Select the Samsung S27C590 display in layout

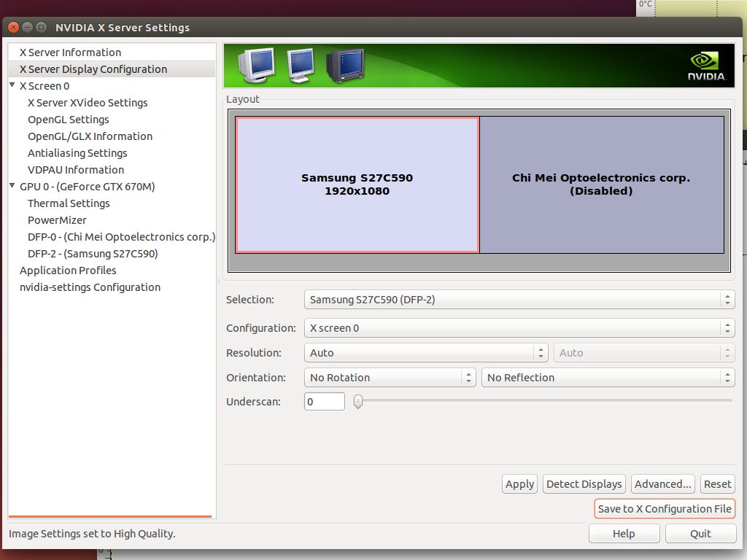pos(357,184)
